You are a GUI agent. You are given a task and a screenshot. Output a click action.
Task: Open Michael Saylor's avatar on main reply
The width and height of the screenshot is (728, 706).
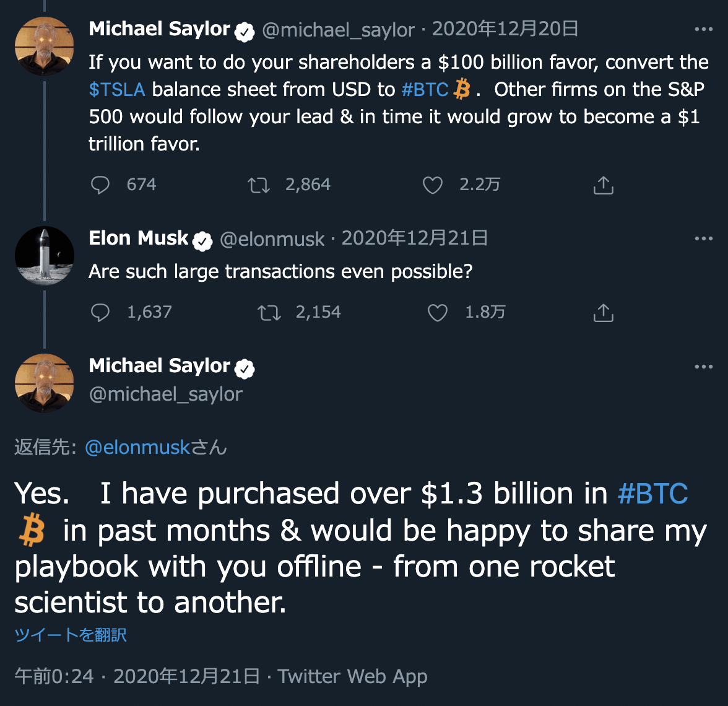45,383
